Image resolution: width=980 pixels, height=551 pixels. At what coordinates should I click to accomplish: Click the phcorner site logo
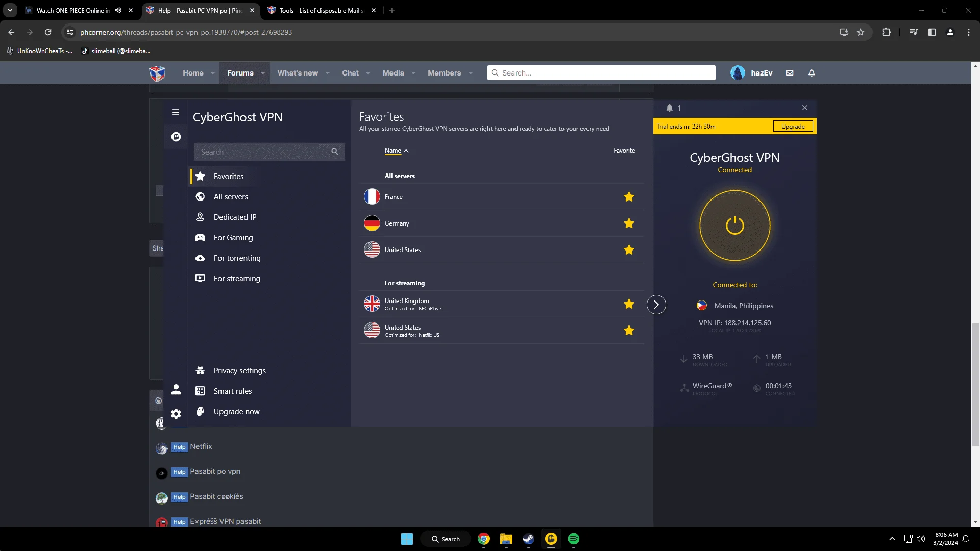coord(157,73)
